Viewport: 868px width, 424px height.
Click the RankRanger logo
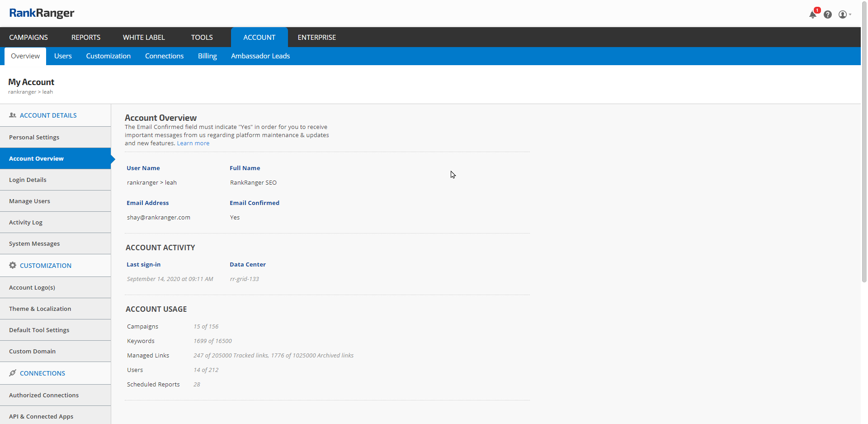42,13
